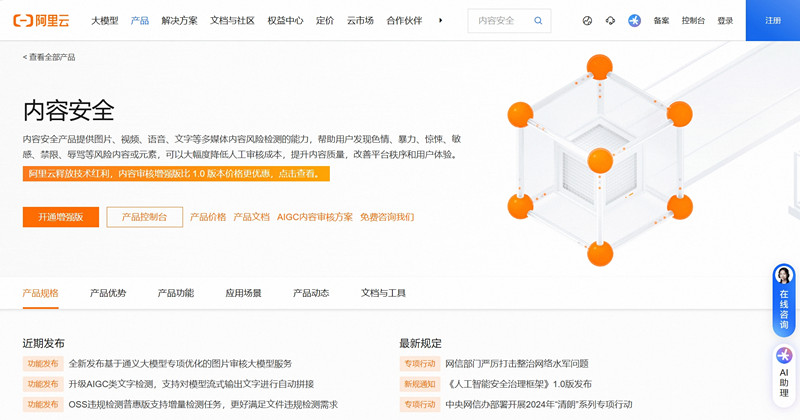Select the 产品动态 tab
Image resolution: width=800 pixels, height=420 pixels.
[311, 293]
